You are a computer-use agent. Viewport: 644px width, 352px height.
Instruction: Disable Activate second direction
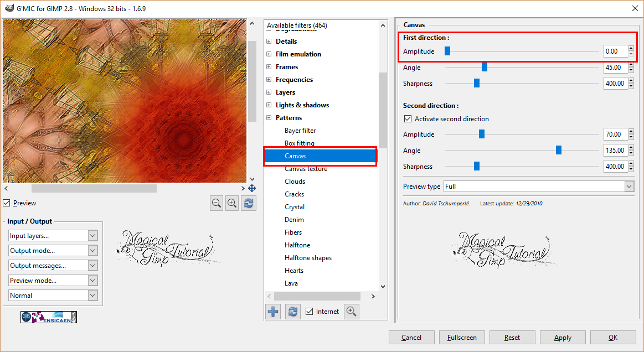pyautogui.click(x=408, y=118)
